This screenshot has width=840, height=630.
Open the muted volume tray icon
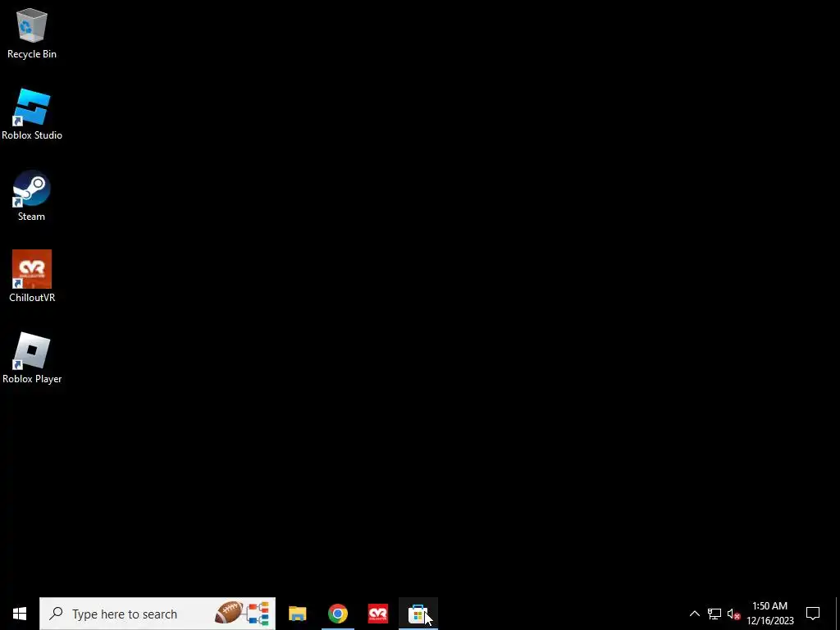click(x=733, y=614)
